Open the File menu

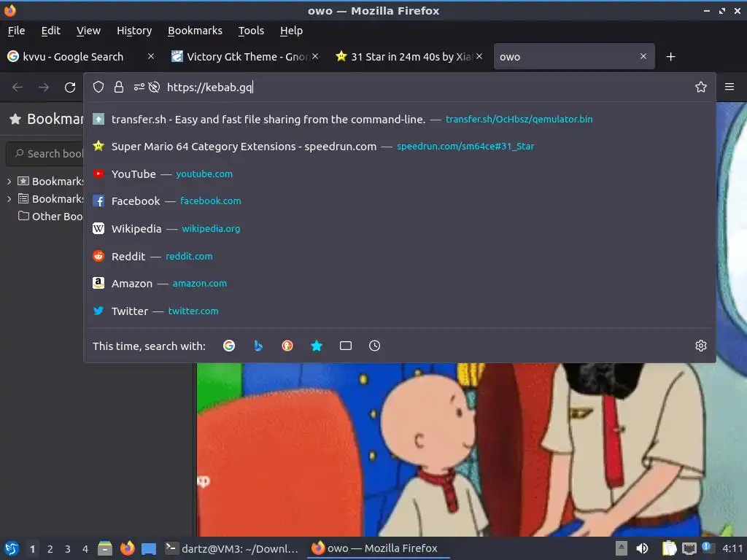click(x=16, y=31)
